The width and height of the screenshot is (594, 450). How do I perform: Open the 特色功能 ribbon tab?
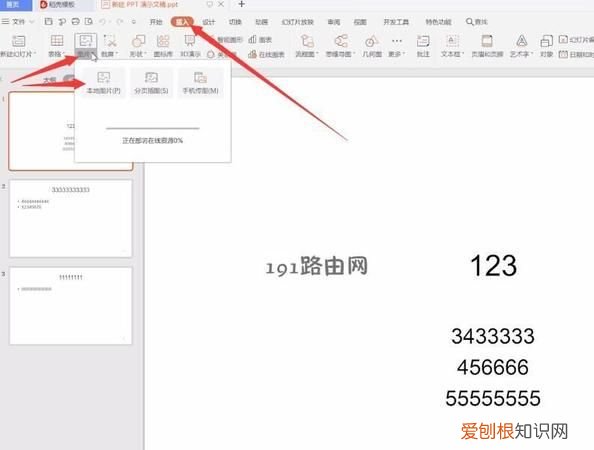pos(438,22)
